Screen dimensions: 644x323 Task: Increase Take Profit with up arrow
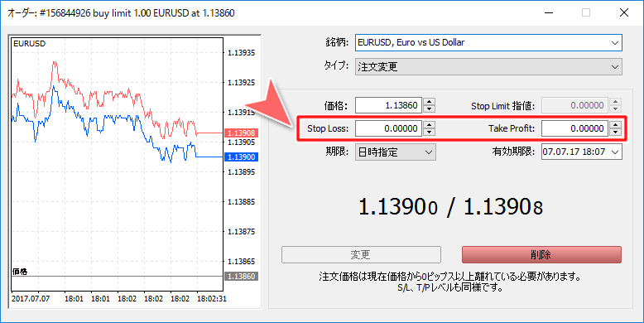tap(615, 125)
